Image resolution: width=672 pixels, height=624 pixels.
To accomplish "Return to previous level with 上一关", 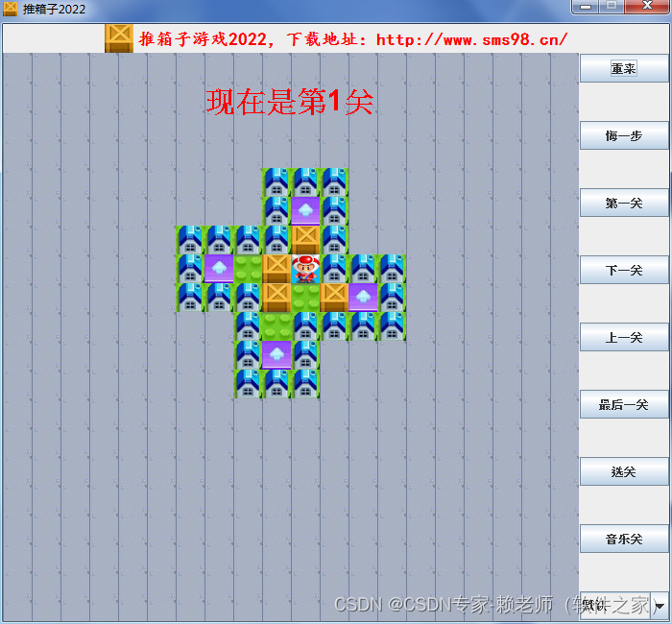I will pyautogui.click(x=624, y=337).
